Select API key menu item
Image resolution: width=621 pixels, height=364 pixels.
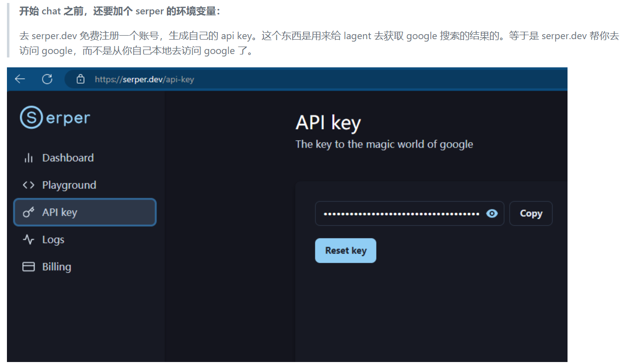pos(85,212)
